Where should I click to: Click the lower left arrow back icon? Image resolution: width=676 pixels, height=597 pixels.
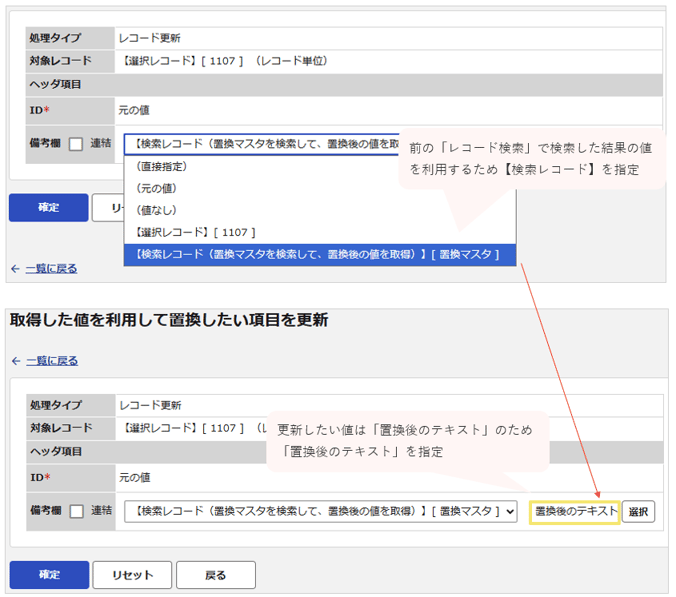pos(16,361)
